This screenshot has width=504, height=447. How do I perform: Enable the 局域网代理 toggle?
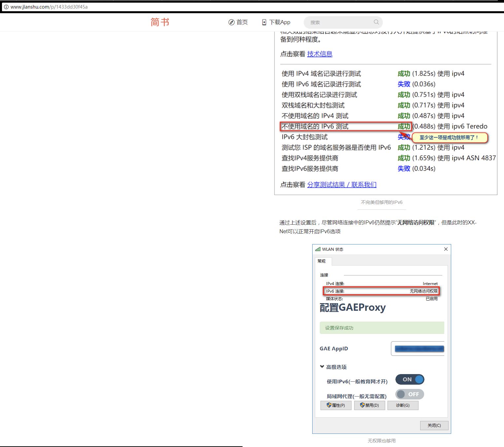(410, 394)
